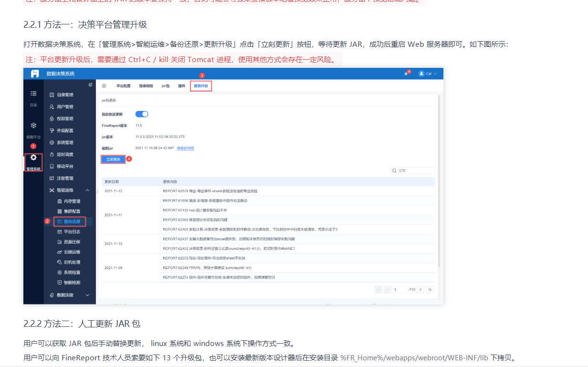This screenshot has width=588, height=367.
Task: Click the 智能运维 icon in the sidebar
Action: 52,190
